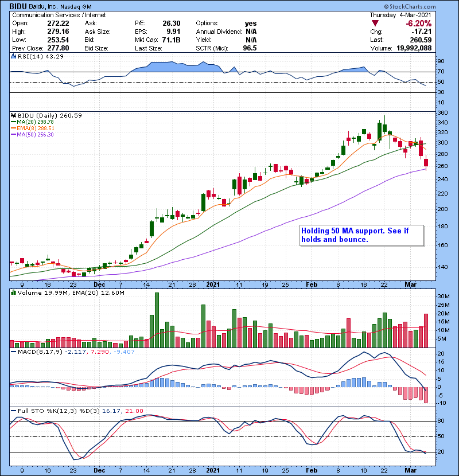
Task: Click the dark blue MACD line marker
Action: point(14,351)
